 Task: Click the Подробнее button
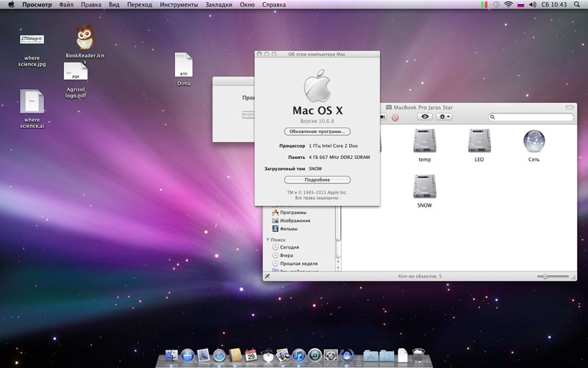click(x=318, y=180)
